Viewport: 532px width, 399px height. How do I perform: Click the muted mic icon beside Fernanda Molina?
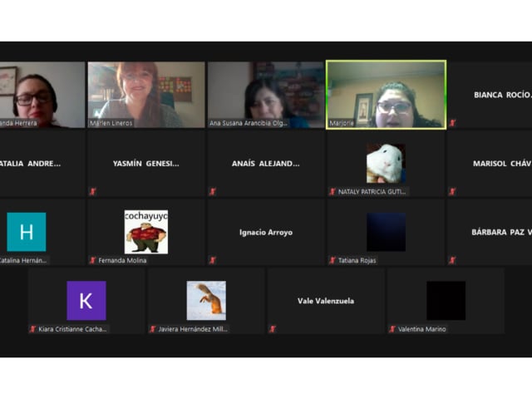92,260
